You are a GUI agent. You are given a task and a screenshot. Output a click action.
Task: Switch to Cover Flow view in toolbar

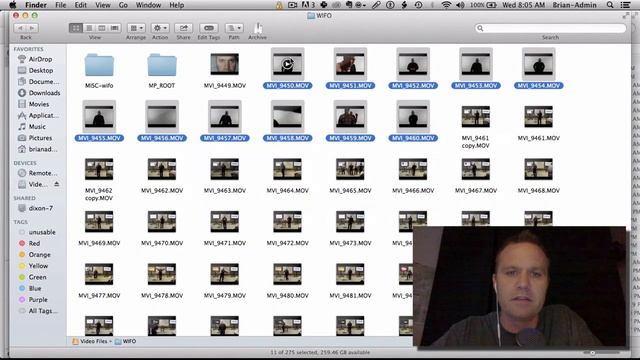(x=115, y=28)
